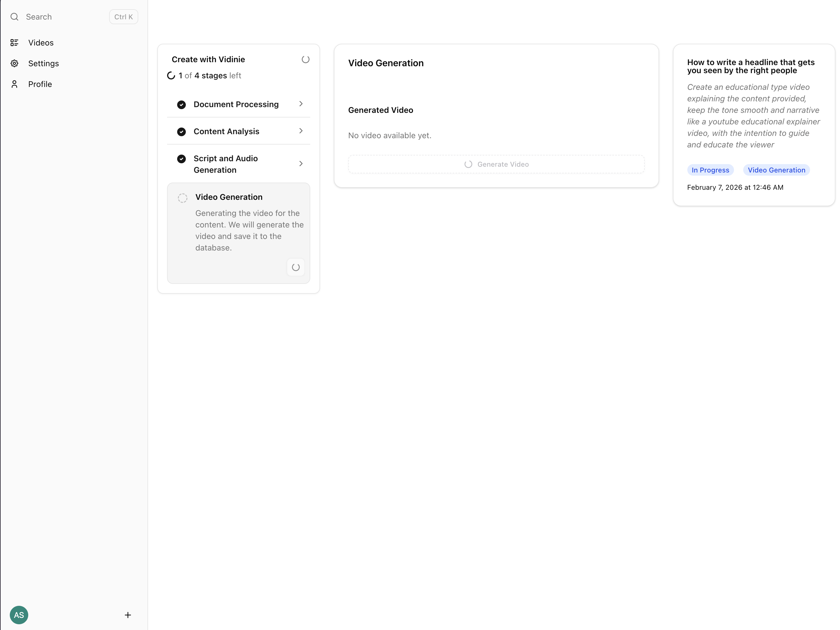Image resolution: width=840 pixels, height=630 pixels.
Task: Click the Settings gear icon
Action: [x=14, y=63]
